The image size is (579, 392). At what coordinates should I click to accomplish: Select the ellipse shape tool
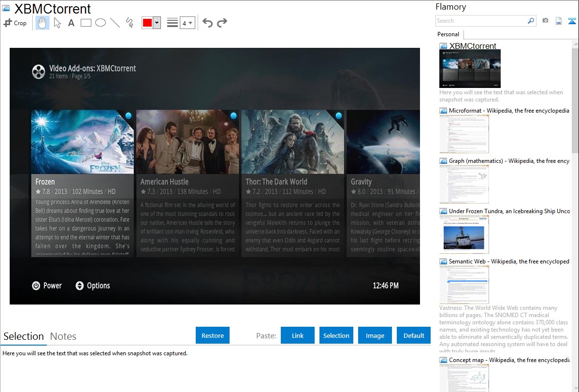(x=101, y=23)
